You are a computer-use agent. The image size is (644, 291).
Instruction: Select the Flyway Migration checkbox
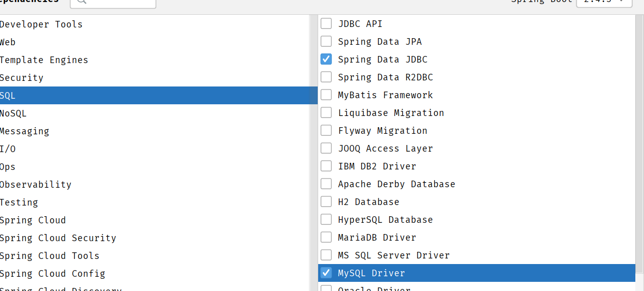click(326, 130)
